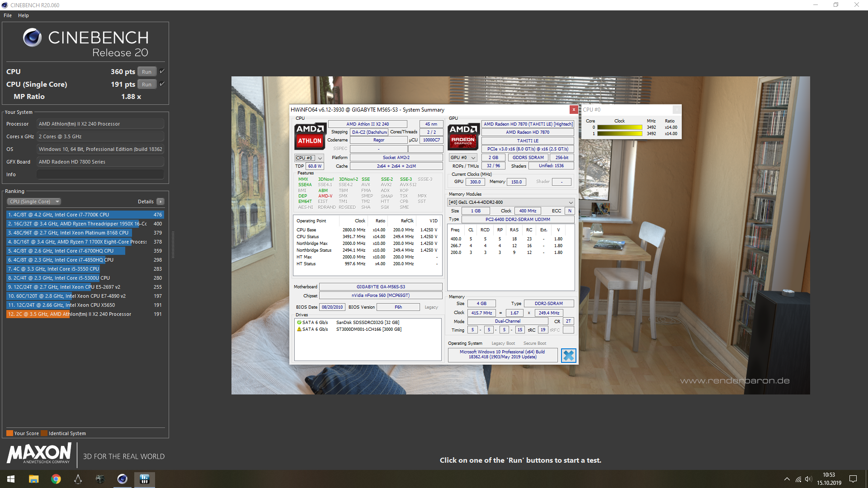The height and width of the screenshot is (488, 868).
Task: Open the Windows Start menu
Action: click(x=11, y=479)
